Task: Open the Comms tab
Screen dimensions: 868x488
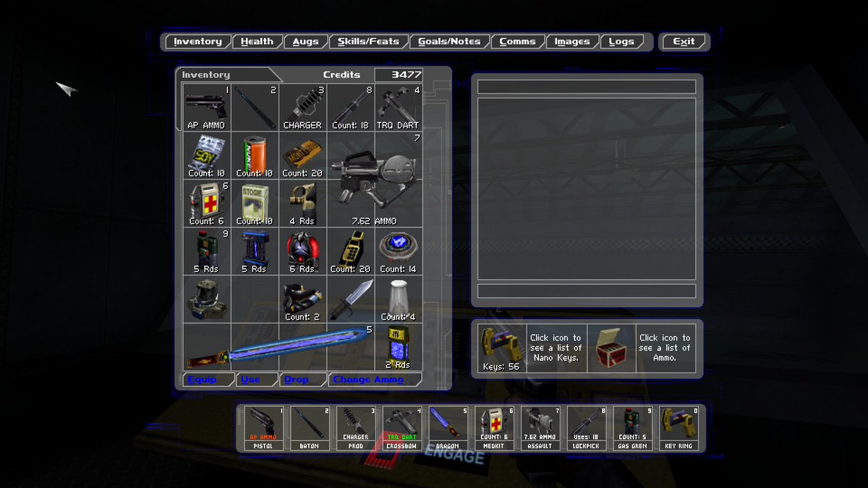Action: pos(517,42)
